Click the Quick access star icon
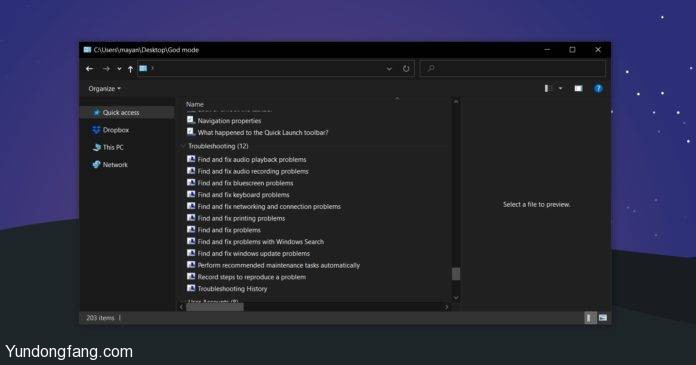Screen dimensions: 696x365 coord(96,113)
